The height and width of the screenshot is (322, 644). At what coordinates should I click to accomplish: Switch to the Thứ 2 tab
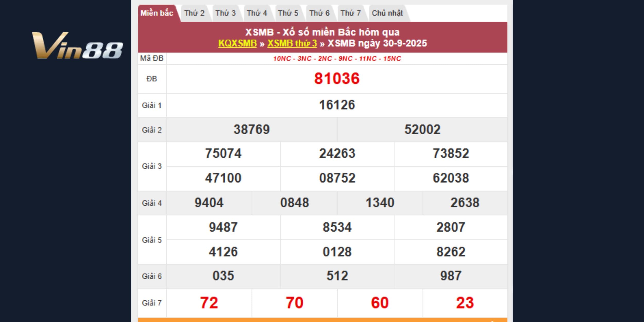pos(194,13)
